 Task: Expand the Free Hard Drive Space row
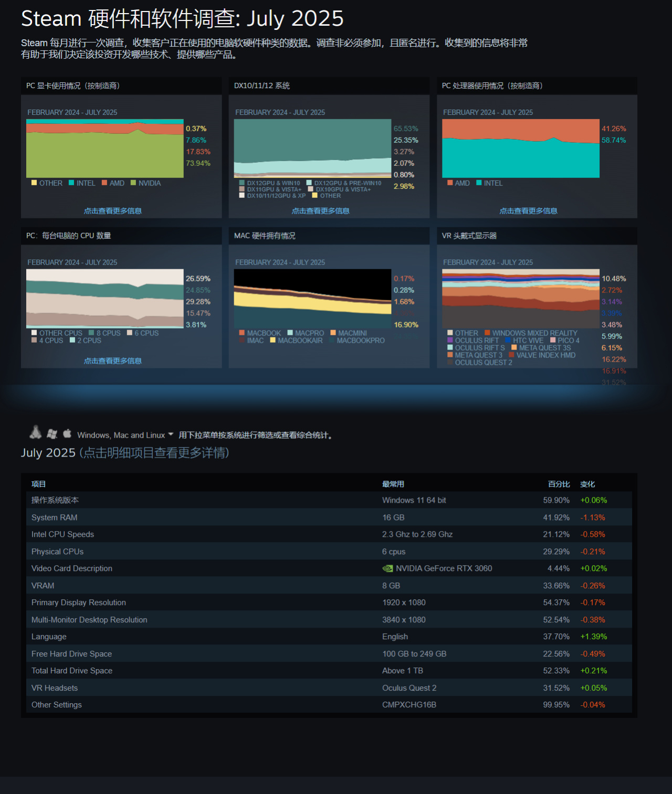[329, 654]
